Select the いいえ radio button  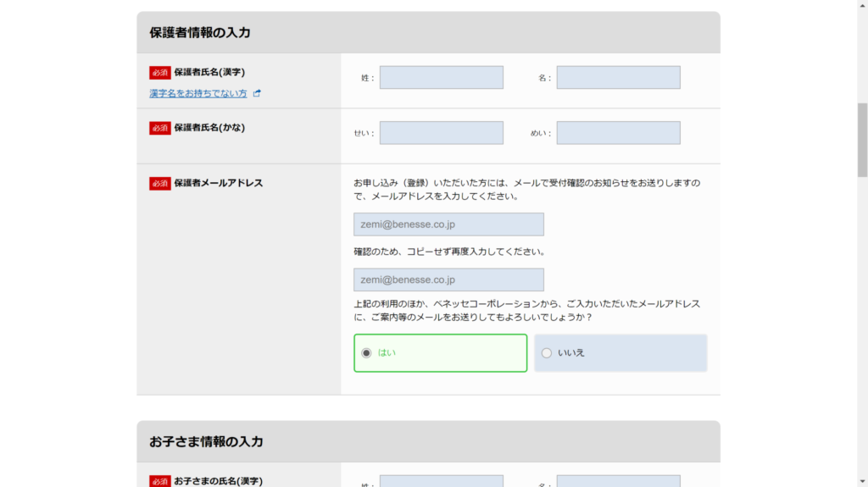click(x=547, y=353)
